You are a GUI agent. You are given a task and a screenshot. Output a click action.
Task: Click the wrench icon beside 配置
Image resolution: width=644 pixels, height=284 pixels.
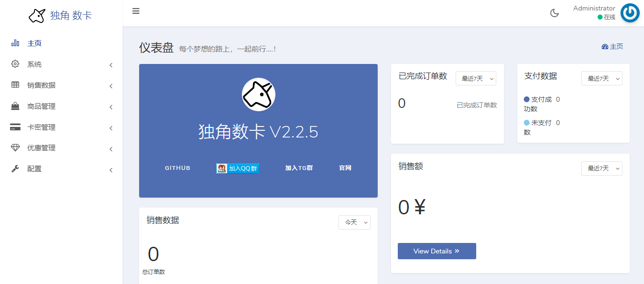coord(15,169)
